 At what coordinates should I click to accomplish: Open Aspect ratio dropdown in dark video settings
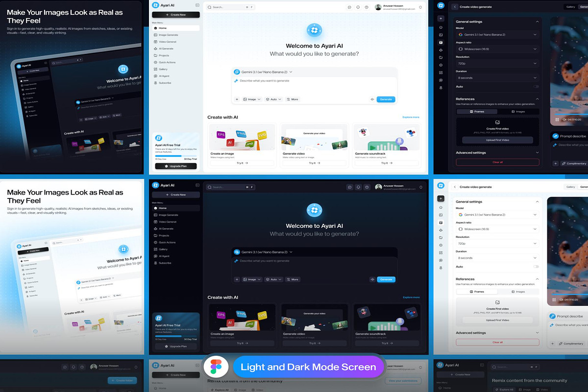point(497,49)
